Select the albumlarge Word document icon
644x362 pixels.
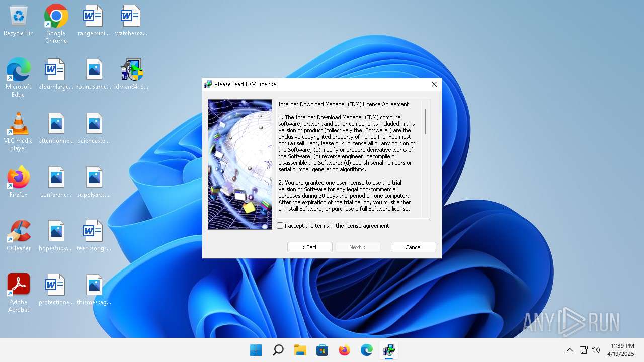tap(56, 75)
